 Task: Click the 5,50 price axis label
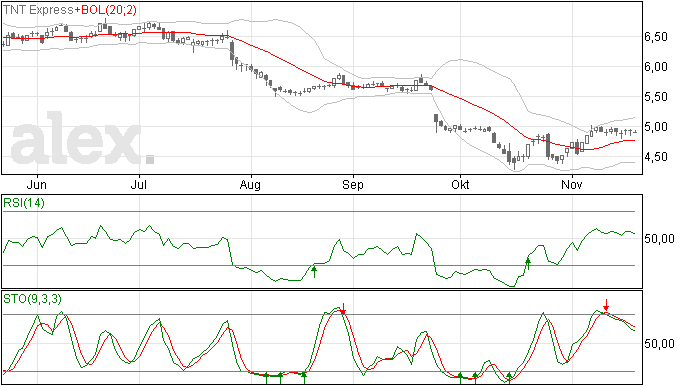[x=656, y=97]
